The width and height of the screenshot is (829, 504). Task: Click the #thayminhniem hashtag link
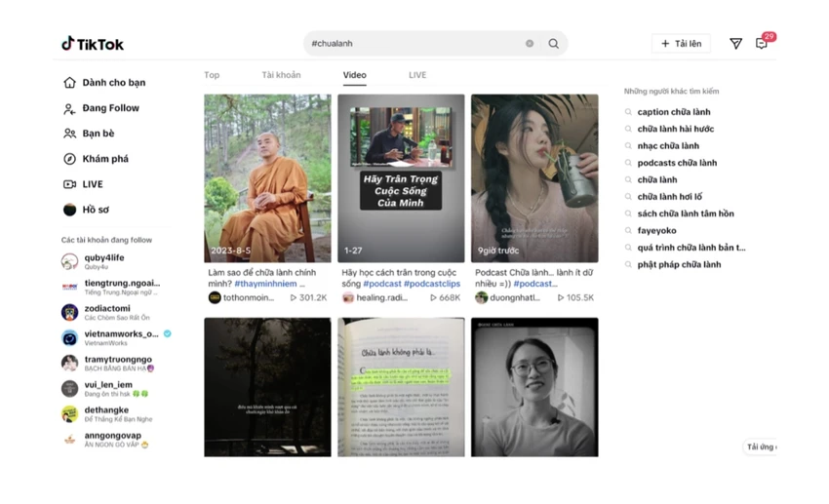[265, 284]
